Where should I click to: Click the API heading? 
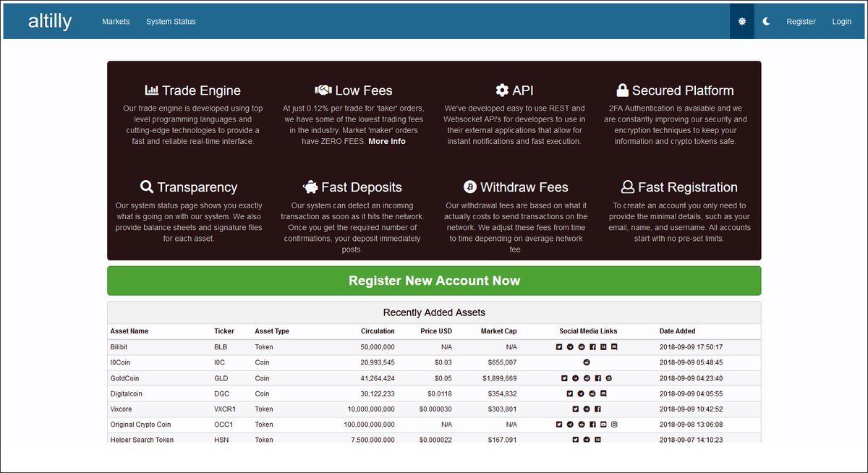pos(514,90)
